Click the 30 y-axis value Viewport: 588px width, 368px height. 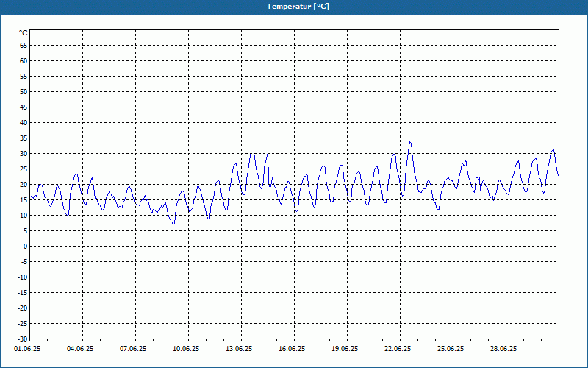coord(24,154)
